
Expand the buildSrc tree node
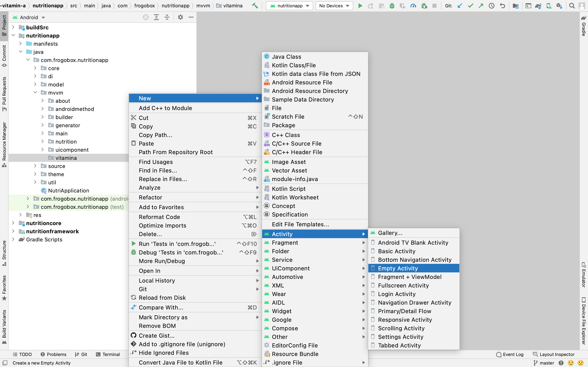pyautogui.click(x=13, y=28)
